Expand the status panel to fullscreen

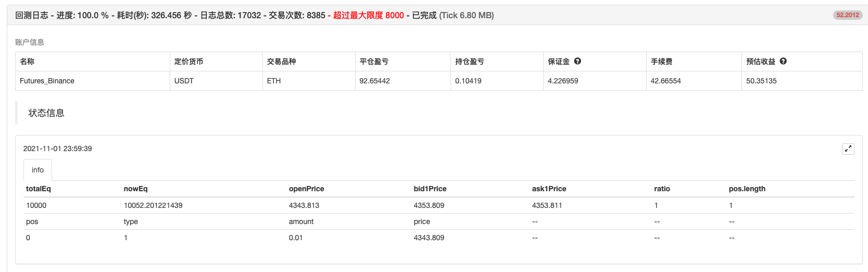click(x=848, y=149)
